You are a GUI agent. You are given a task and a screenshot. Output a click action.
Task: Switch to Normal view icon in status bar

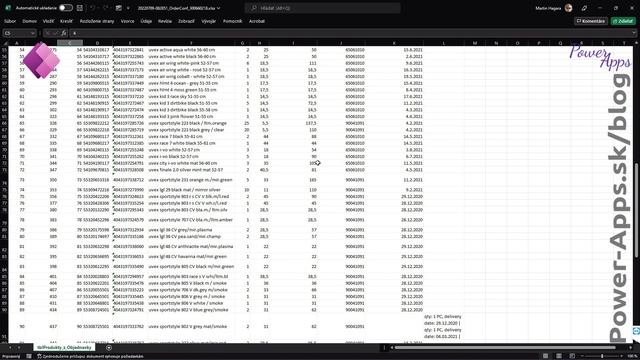click(545, 356)
